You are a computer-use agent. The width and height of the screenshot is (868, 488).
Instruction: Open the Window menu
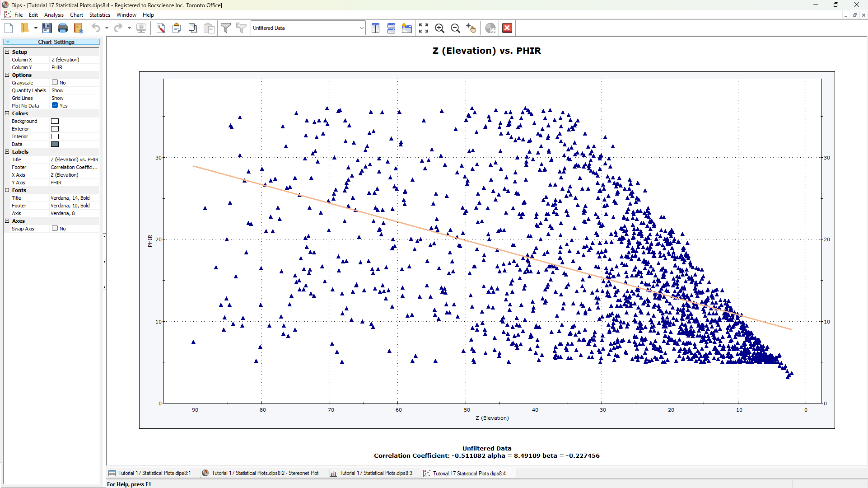(x=126, y=15)
